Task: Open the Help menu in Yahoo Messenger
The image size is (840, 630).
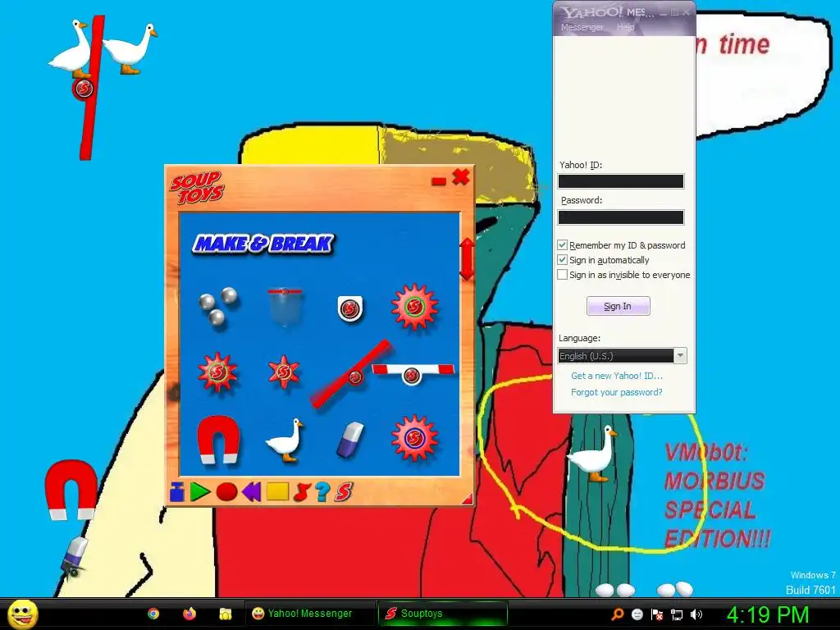Action: [x=625, y=27]
